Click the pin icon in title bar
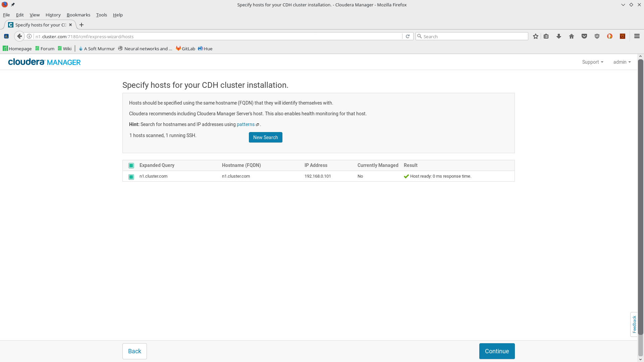The height and width of the screenshot is (362, 644). 13,5
